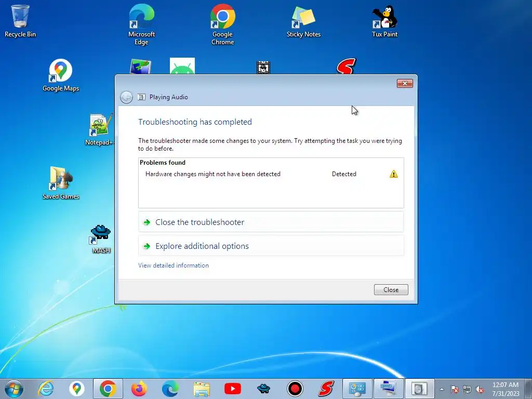Select the Notepad++ desktop shortcut
This screenshot has height=399, width=532.
click(x=99, y=129)
